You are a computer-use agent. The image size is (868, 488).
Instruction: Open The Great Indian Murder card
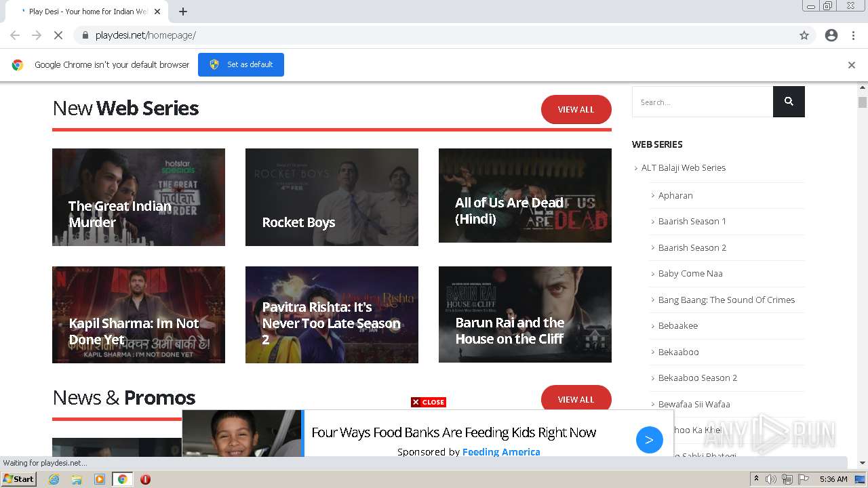pyautogui.click(x=138, y=197)
